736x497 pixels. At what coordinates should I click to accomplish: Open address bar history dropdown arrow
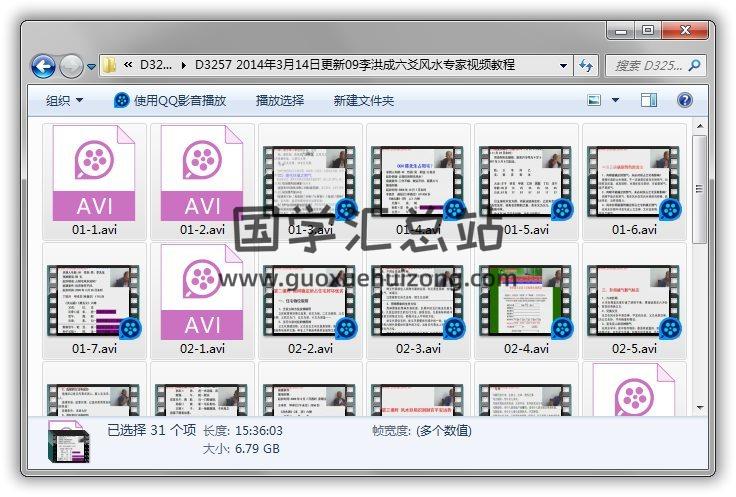[x=563, y=66]
